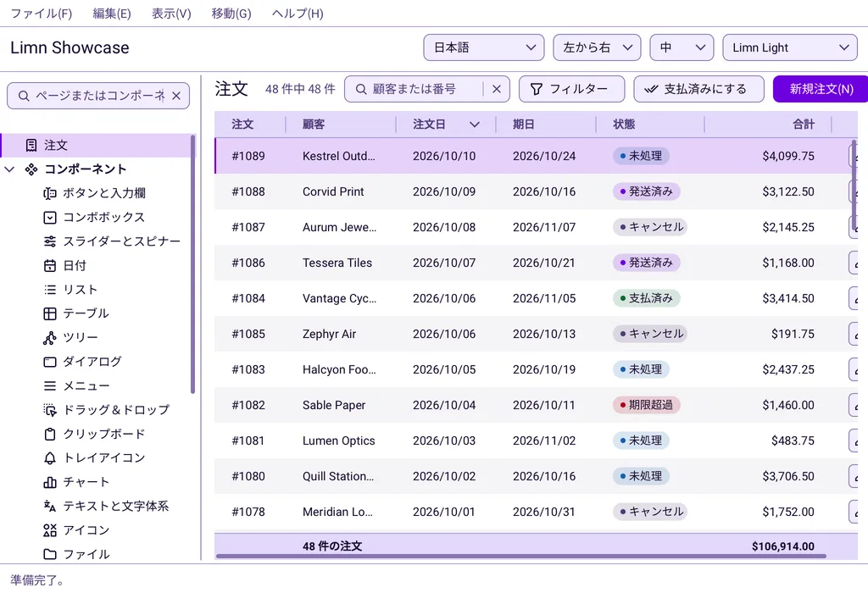Screen dimensions: 868x593
Task: Click footer total $106,914.00
Action: pos(782,546)
